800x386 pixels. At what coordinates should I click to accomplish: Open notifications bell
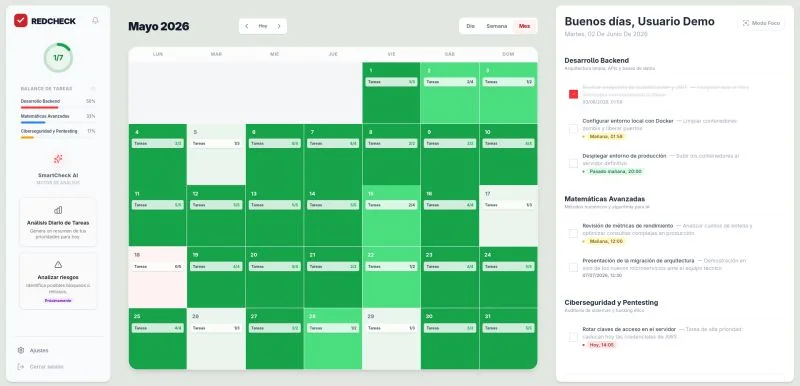point(95,20)
